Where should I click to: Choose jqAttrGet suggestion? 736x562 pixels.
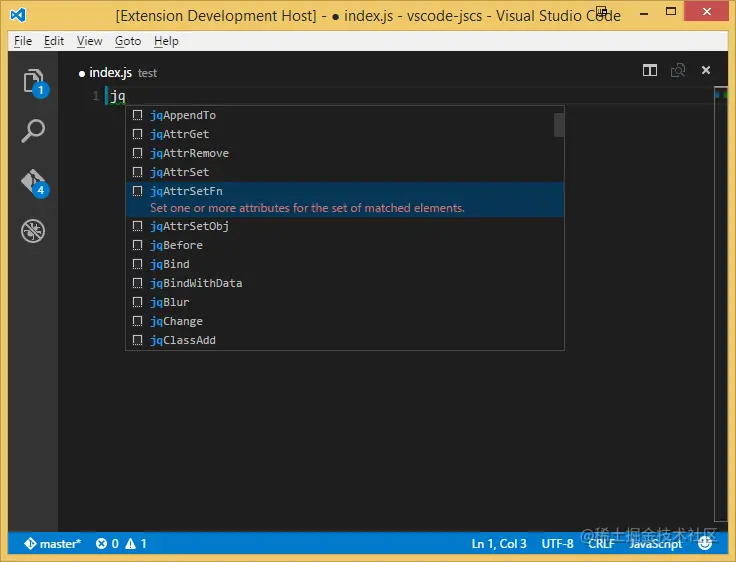click(345, 134)
